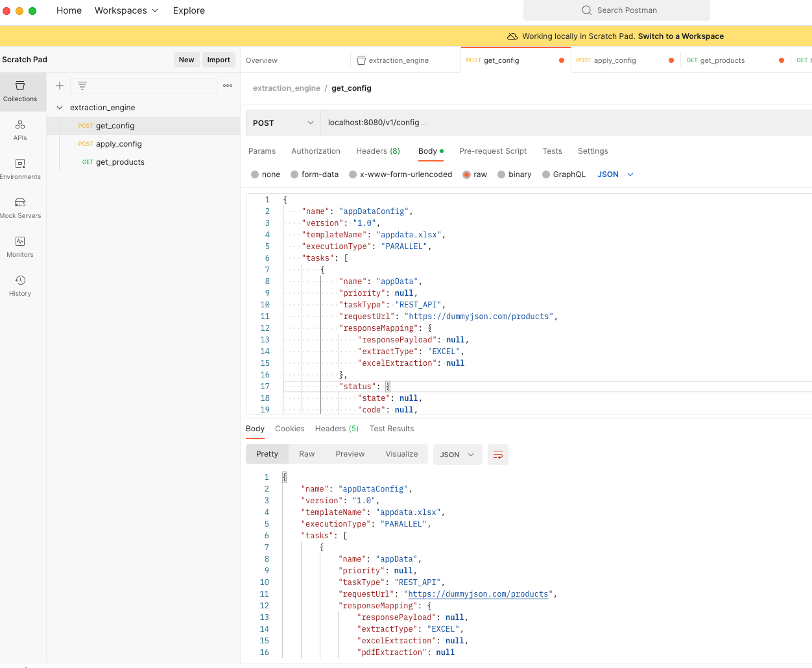Open the collections three-dot options menu
Screen dimensions: 812x668
tap(228, 86)
